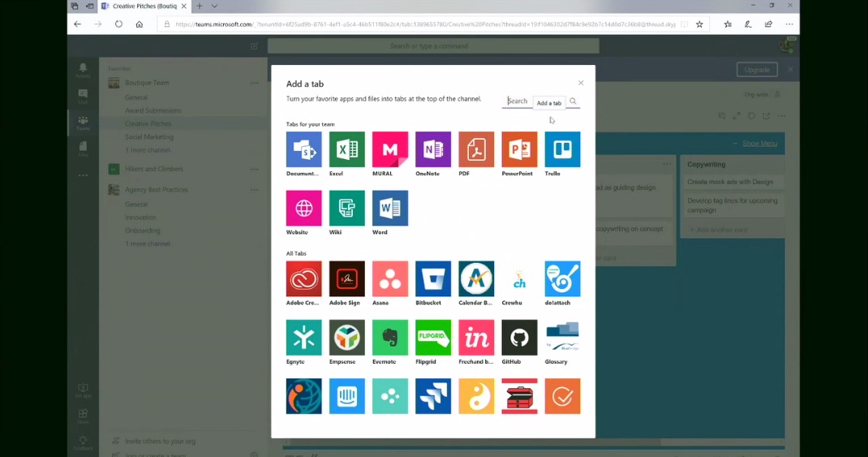868x457 pixels.
Task: Expand 1 more channel under Agency Best Practices
Action: [x=148, y=244]
